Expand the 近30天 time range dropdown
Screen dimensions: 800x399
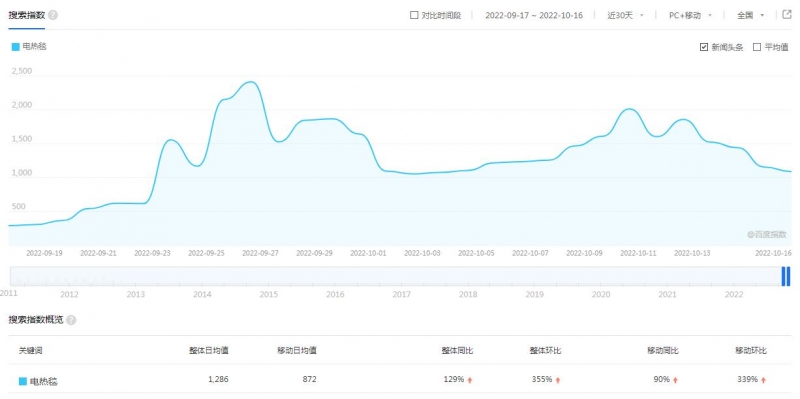click(625, 15)
